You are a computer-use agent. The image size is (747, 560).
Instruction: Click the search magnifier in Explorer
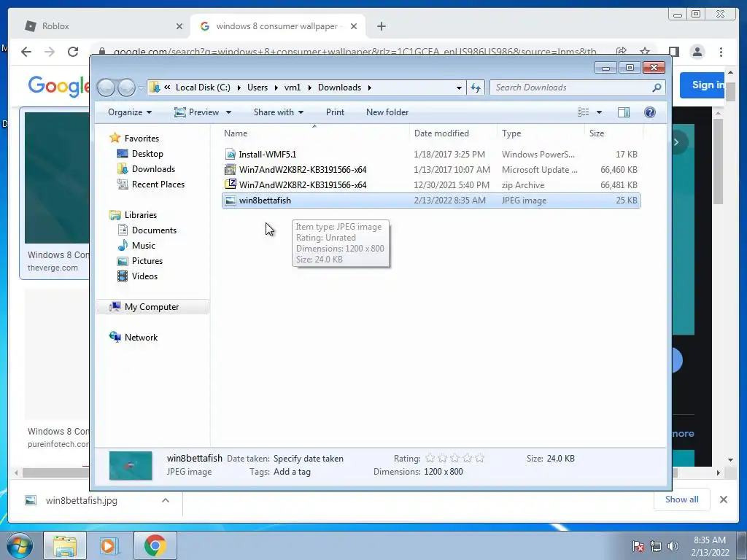click(657, 87)
